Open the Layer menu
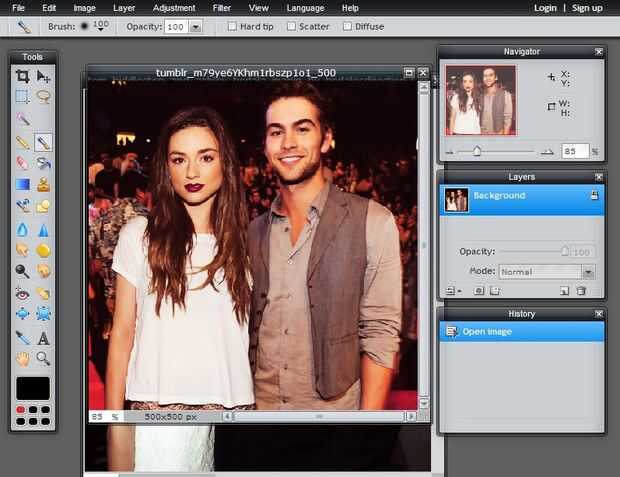The width and height of the screenshot is (620, 477). coord(124,8)
